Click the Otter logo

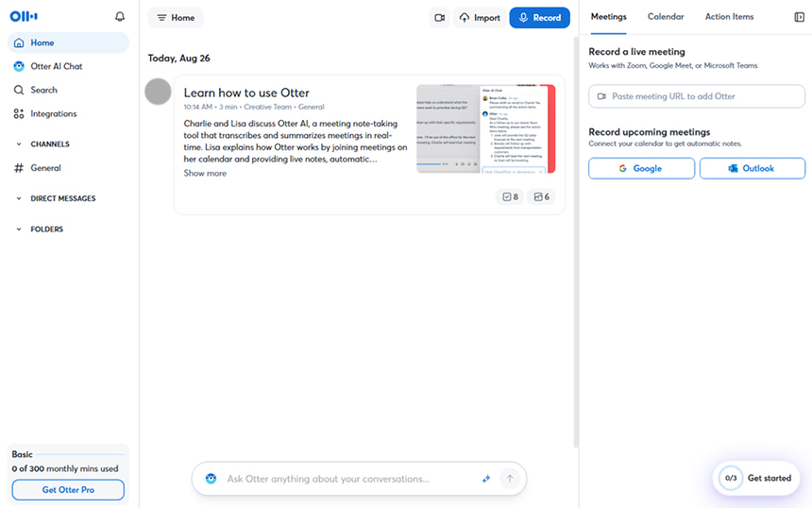coord(24,16)
